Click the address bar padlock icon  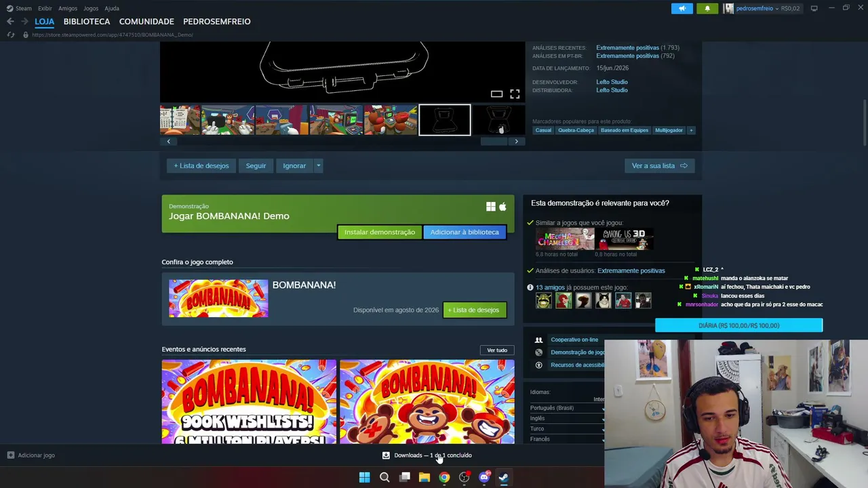pyautogui.click(x=26, y=35)
